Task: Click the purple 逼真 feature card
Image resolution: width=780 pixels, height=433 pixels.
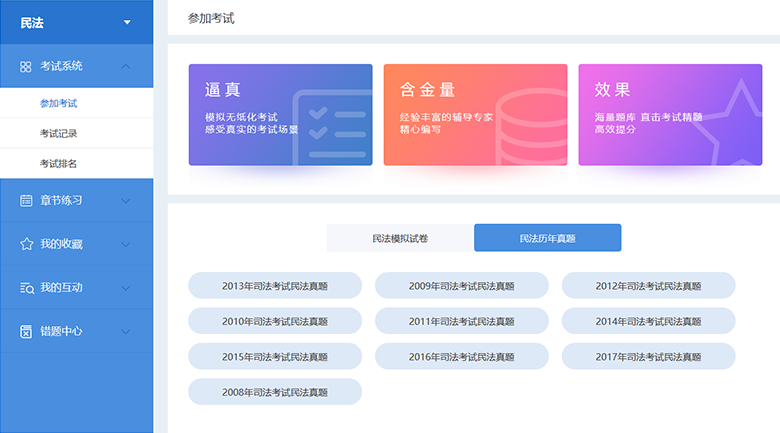Action: click(x=280, y=115)
